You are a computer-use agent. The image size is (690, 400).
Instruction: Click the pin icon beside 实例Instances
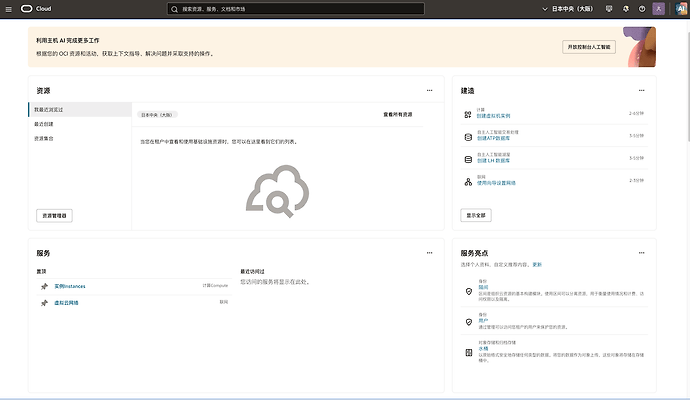click(x=44, y=286)
